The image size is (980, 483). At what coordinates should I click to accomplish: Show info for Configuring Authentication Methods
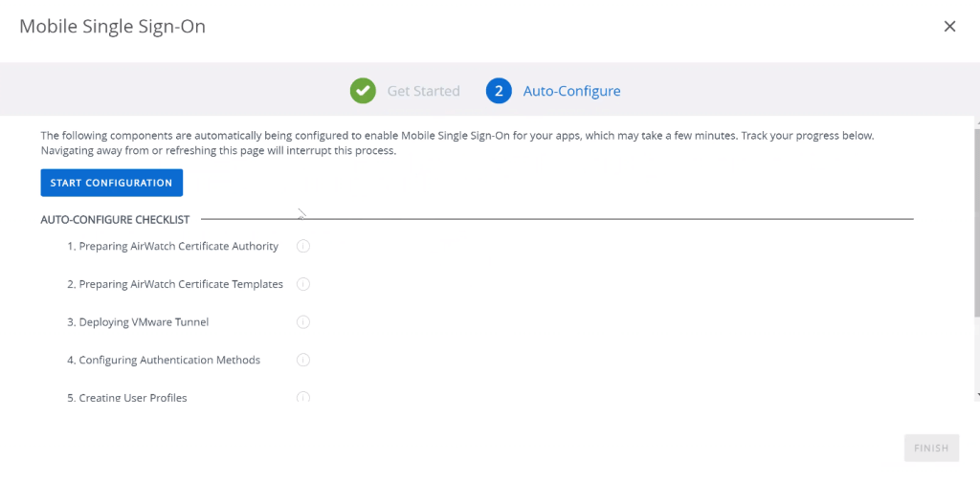tap(303, 361)
